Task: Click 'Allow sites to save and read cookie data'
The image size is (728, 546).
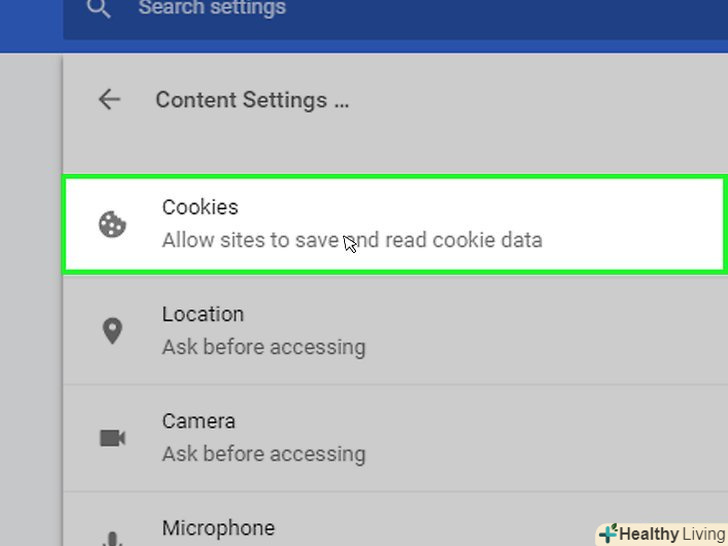Action: coord(352,240)
